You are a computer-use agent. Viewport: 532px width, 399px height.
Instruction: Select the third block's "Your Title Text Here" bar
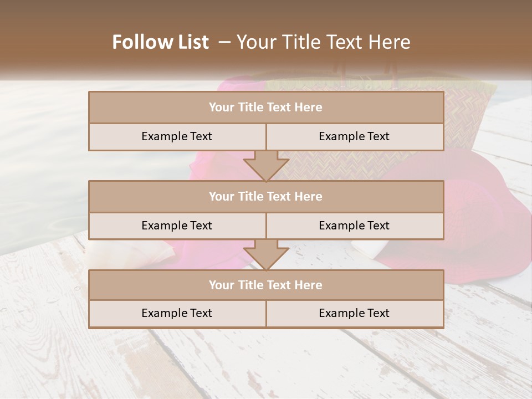pyautogui.click(x=267, y=285)
